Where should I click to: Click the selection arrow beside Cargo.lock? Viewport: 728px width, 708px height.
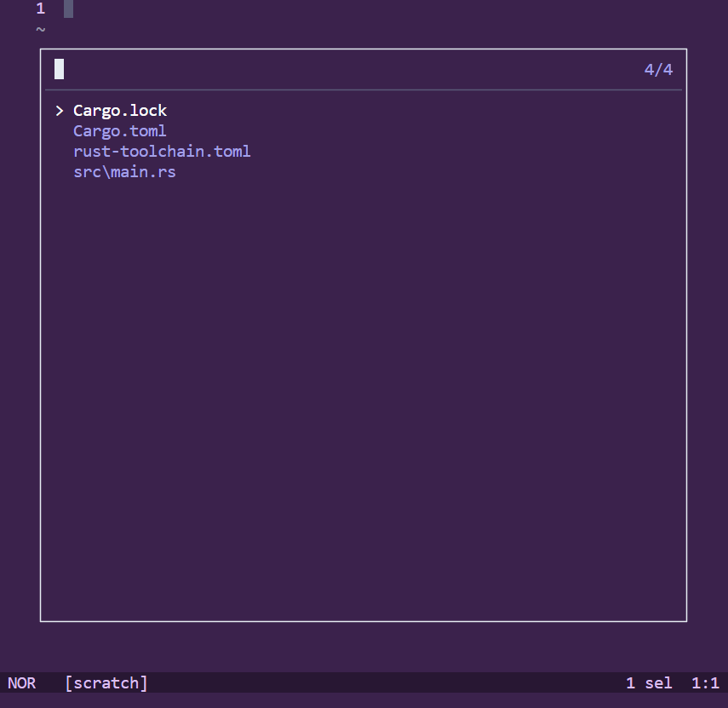click(60, 111)
